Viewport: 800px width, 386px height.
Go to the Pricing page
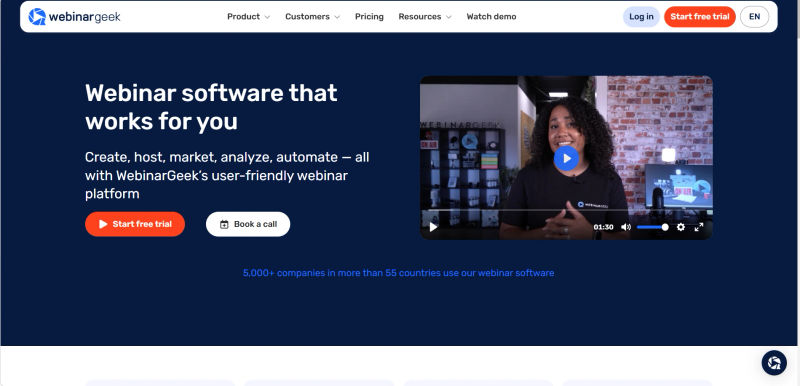pos(369,17)
